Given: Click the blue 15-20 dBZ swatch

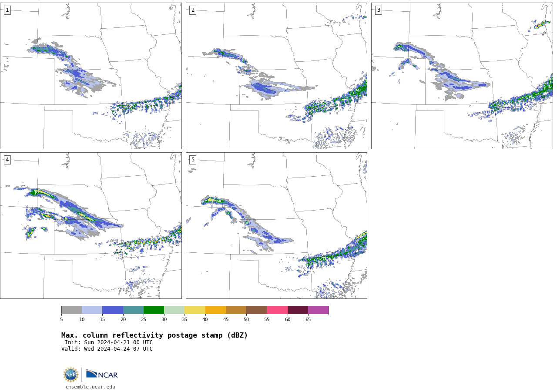Looking at the screenshot, I should 113,310.
